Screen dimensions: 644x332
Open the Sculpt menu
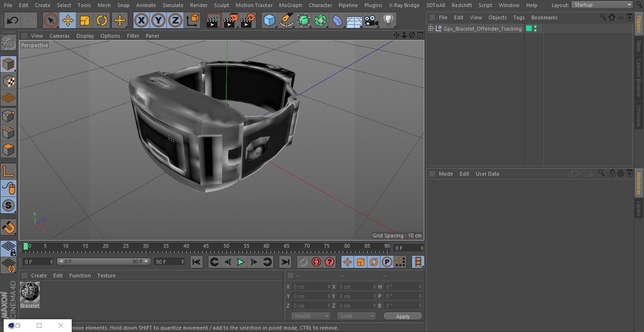pos(221,5)
